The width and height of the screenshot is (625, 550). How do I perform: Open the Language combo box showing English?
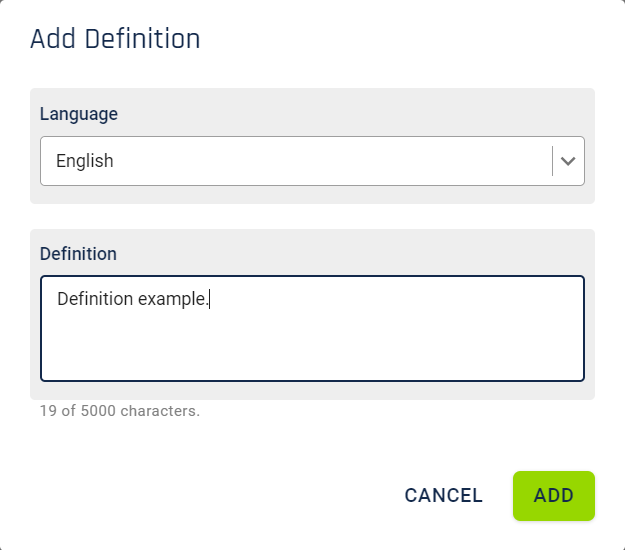[x=312, y=161]
